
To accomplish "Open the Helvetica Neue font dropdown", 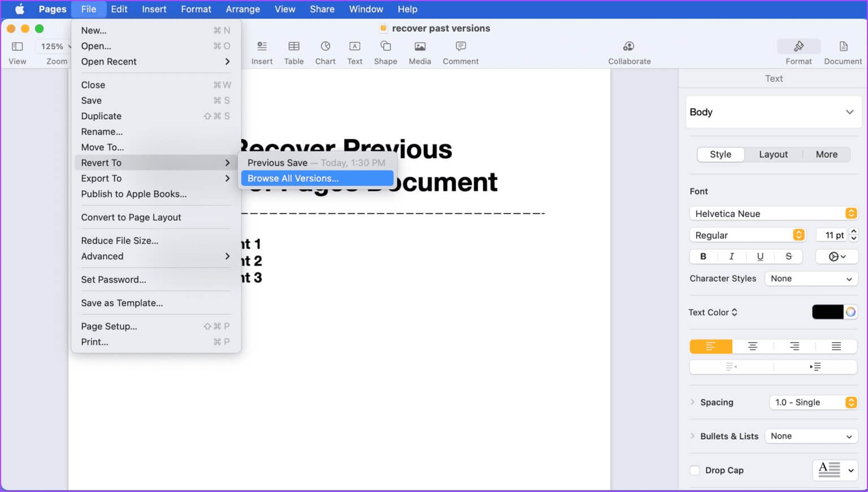I will 772,214.
